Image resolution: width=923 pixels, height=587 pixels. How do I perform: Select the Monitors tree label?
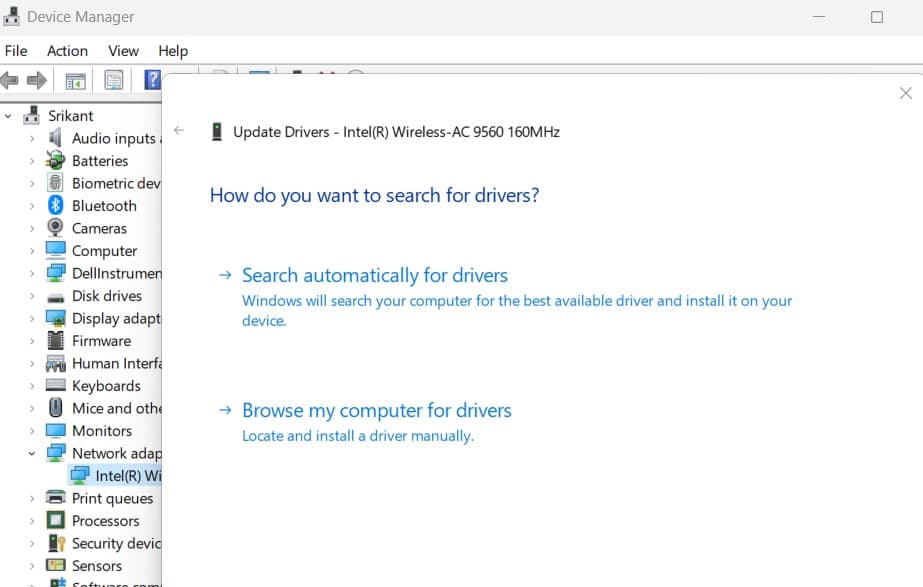102,431
